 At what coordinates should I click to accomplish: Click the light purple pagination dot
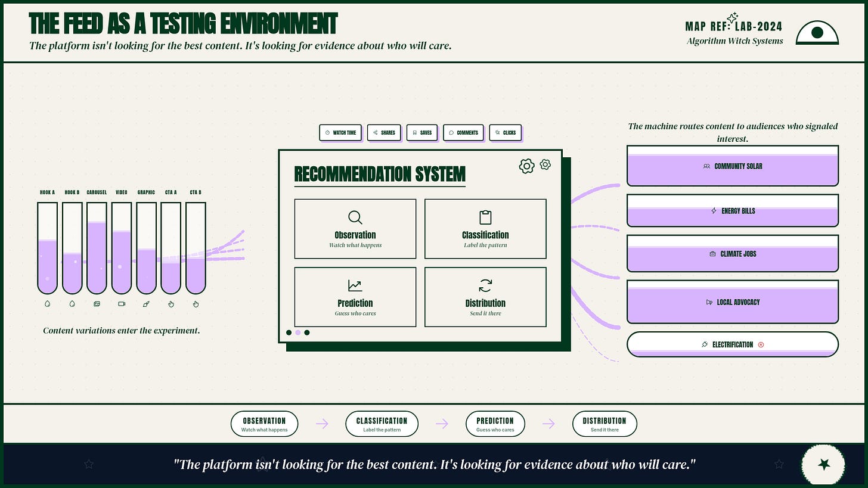(x=298, y=332)
